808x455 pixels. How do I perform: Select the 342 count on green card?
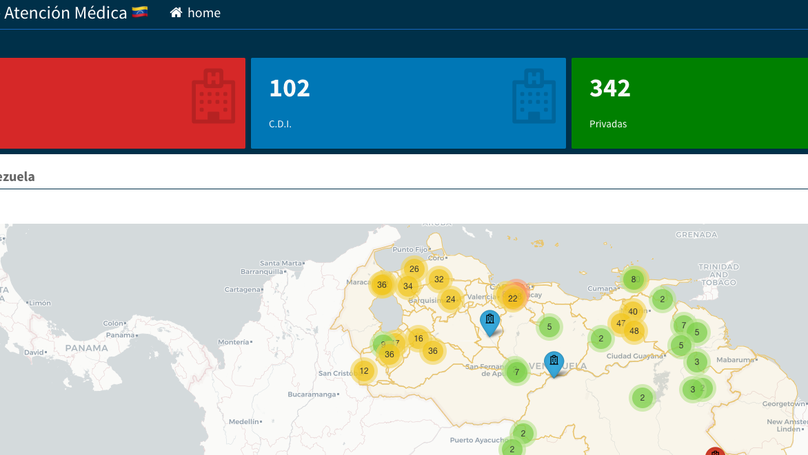610,88
